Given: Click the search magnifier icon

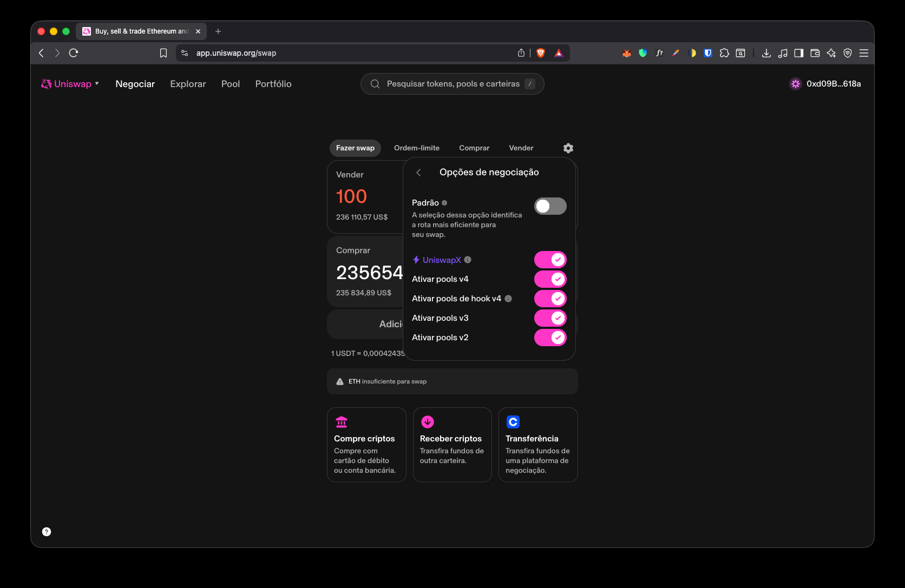Looking at the screenshot, I should point(375,84).
